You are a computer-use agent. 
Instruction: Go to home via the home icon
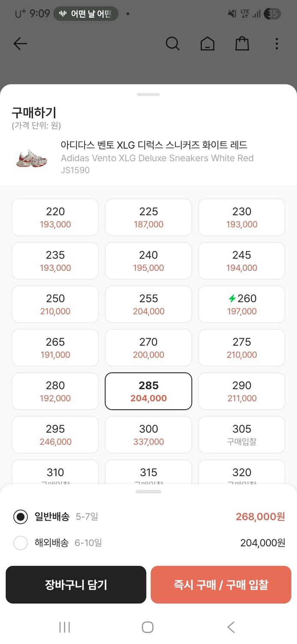207,43
